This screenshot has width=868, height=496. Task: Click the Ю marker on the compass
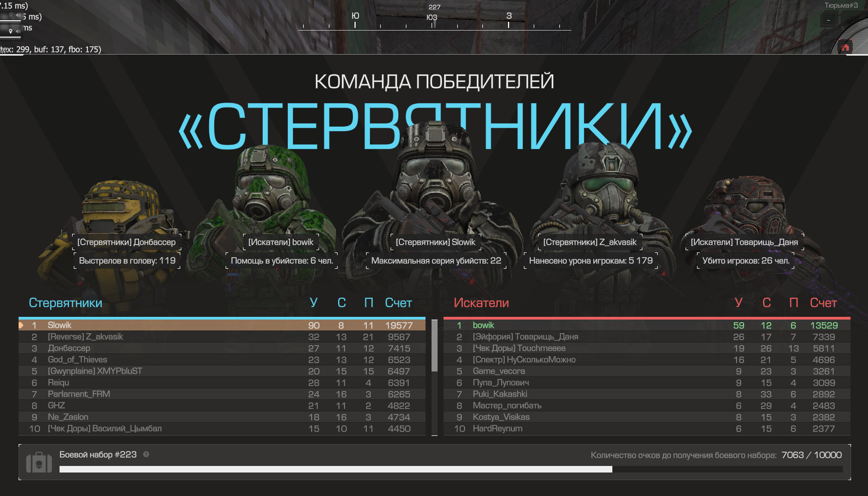click(x=355, y=16)
